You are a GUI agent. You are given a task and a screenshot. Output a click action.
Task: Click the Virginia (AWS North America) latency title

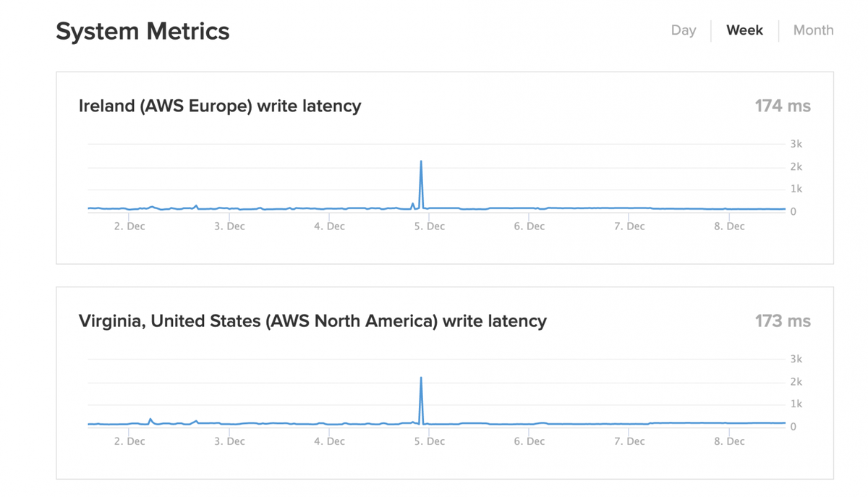tap(312, 320)
